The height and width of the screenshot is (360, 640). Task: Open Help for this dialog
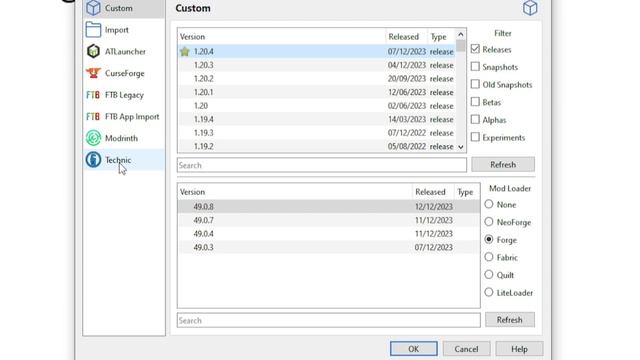coord(519,349)
